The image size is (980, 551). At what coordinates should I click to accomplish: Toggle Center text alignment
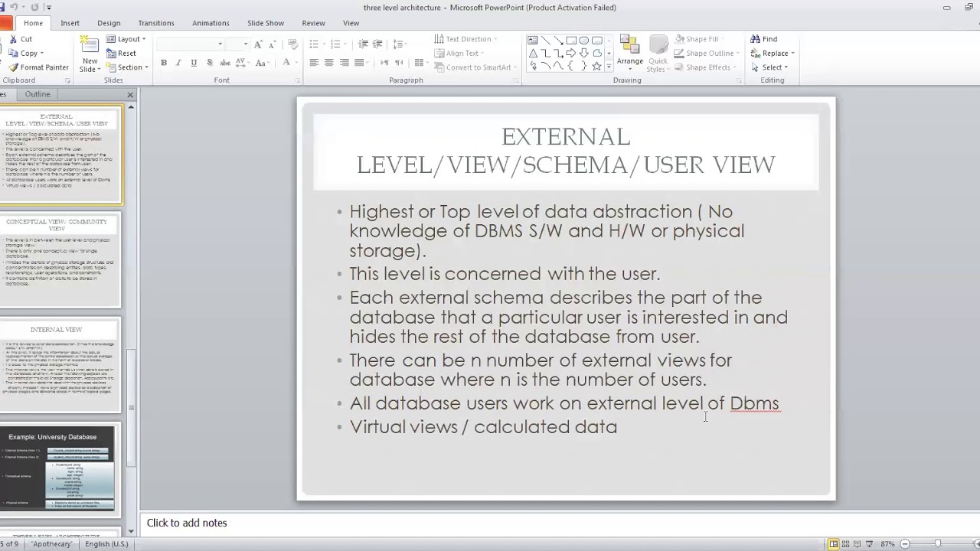pyautogui.click(x=329, y=63)
